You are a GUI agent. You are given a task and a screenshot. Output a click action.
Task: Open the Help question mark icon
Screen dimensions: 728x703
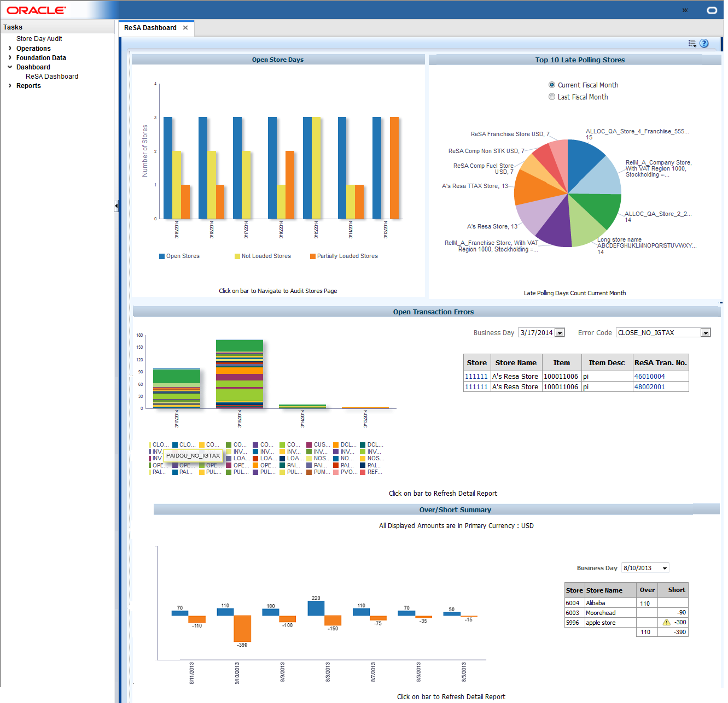[x=704, y=43]
